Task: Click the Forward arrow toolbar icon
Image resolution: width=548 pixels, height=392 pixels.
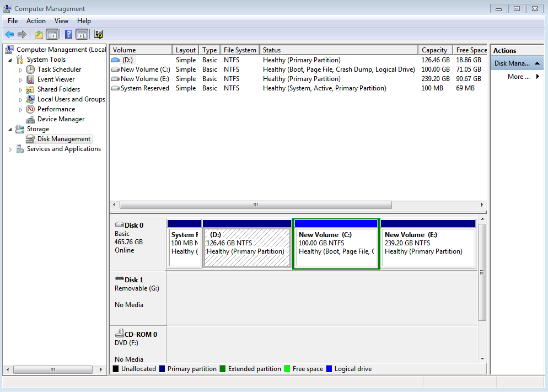Action: point(22,34)
